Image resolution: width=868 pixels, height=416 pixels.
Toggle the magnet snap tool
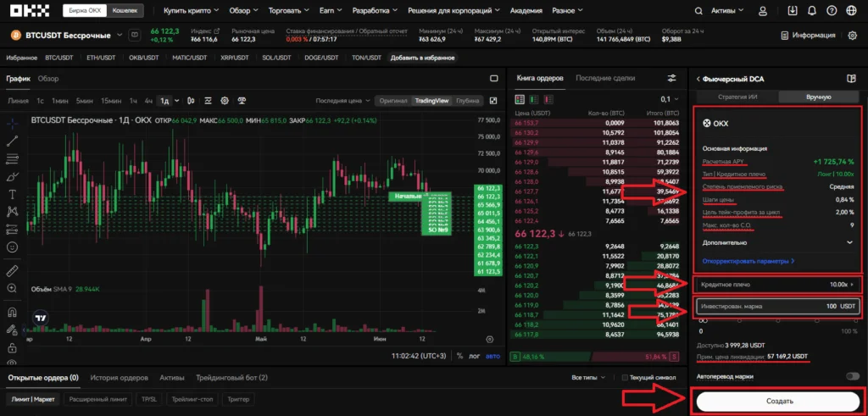(x=12, y=313)
